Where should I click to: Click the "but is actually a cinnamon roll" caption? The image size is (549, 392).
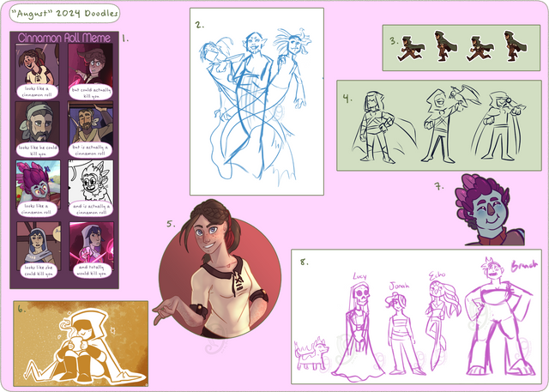91,150
